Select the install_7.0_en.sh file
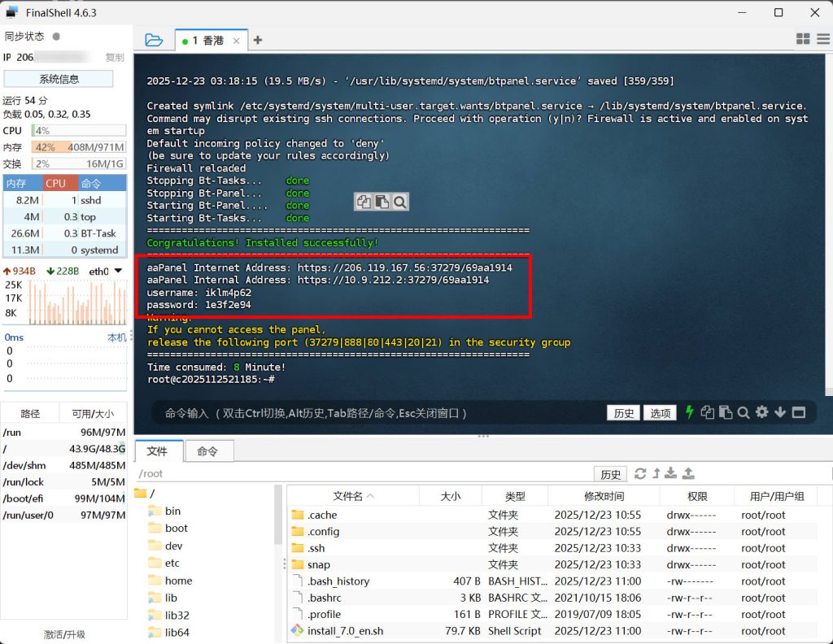 (345, 631)
